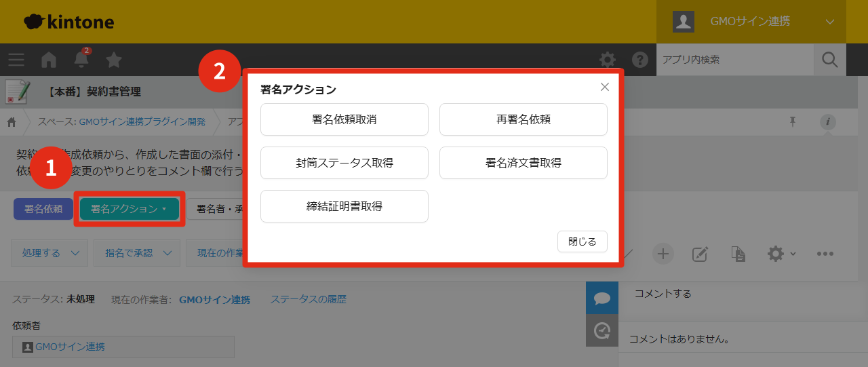Switch to comments speech bubble tab
Viewport: 868px width, 367px height.
coord(602,298)
